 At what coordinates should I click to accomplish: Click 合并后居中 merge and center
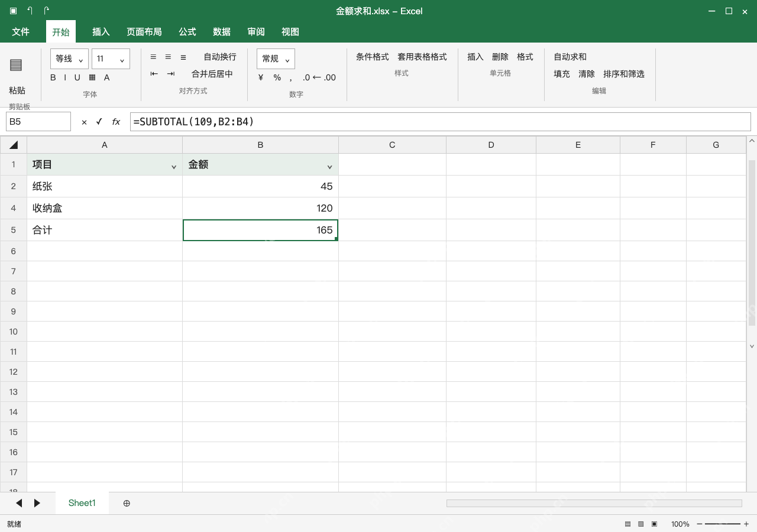pos(212,74)
